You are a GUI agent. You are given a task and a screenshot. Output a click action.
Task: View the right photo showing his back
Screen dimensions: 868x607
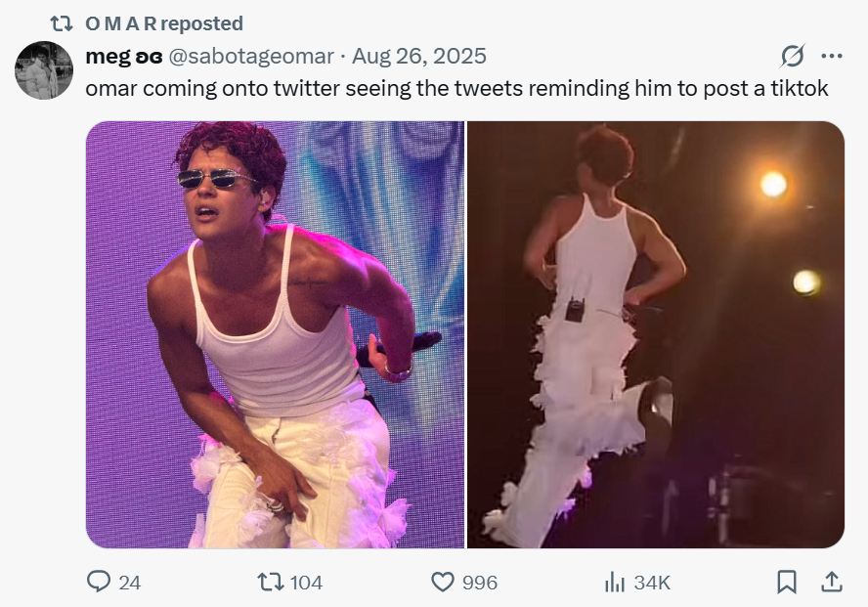point(655,334)
